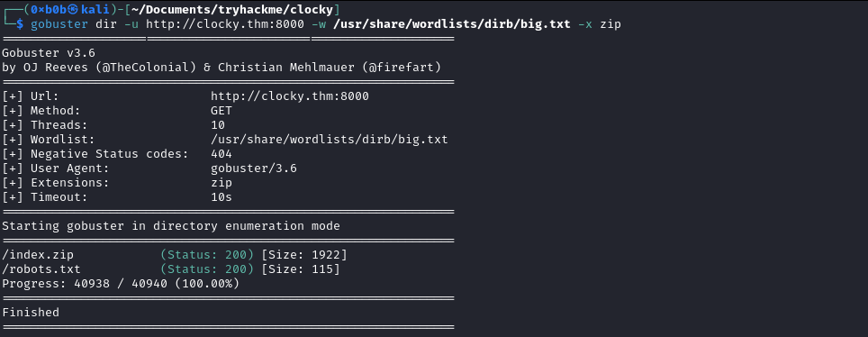Click the Method GET value
This screenshot has height=337, width=868.
click(x=222, y=111)
